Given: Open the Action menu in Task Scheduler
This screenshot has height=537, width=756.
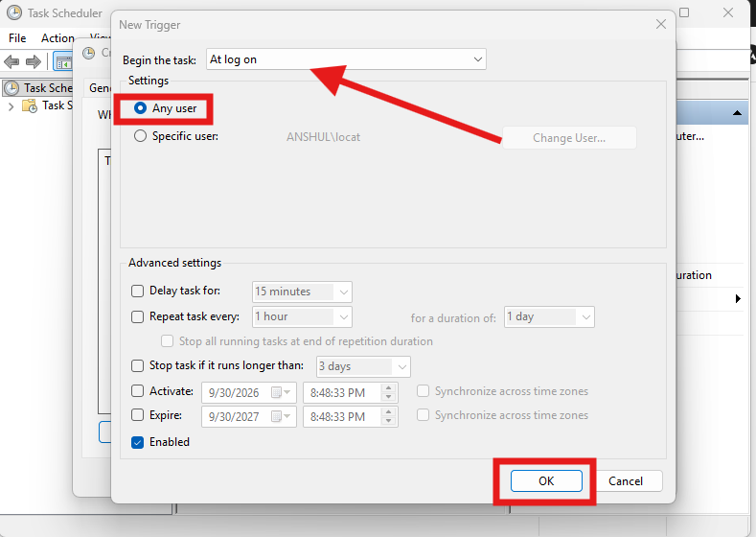Looking at the screenshot, I should (x=57, y=38).
